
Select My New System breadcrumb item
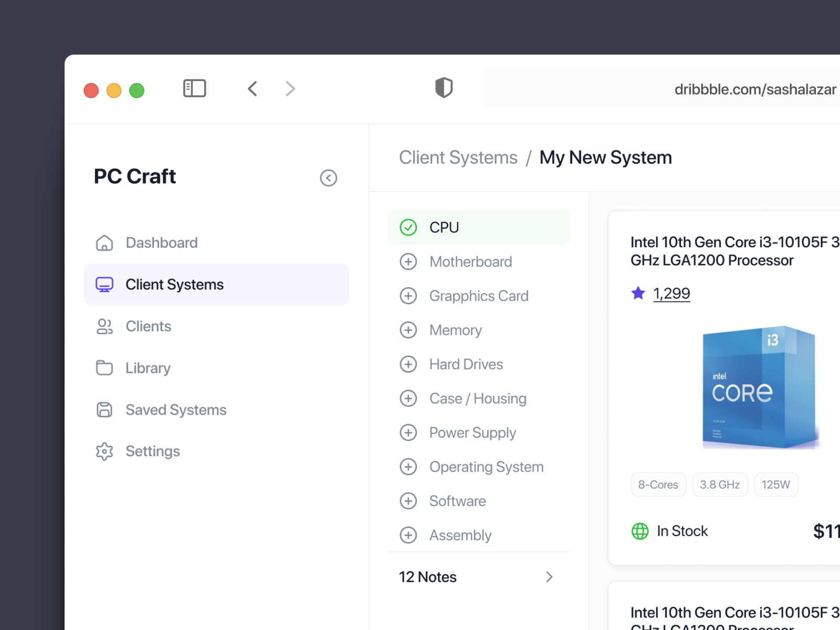605,157
